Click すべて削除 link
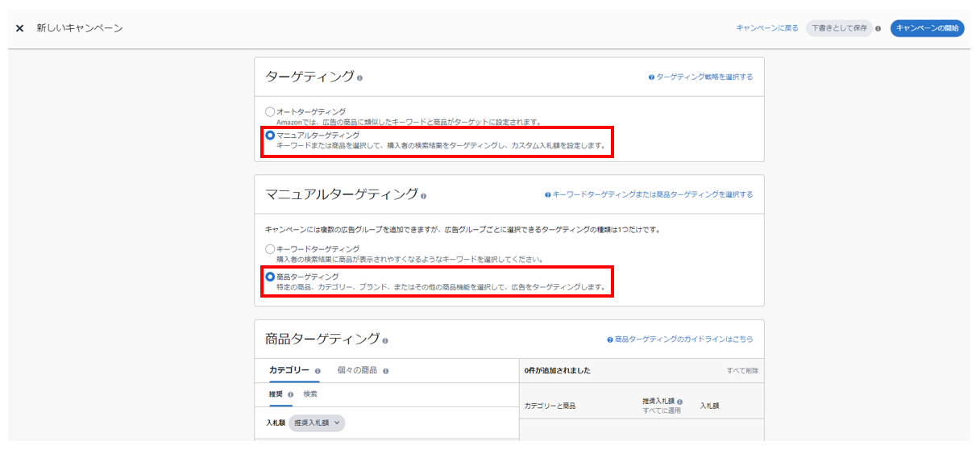Screen dimensions: 980x450 [x=742, y=371]
